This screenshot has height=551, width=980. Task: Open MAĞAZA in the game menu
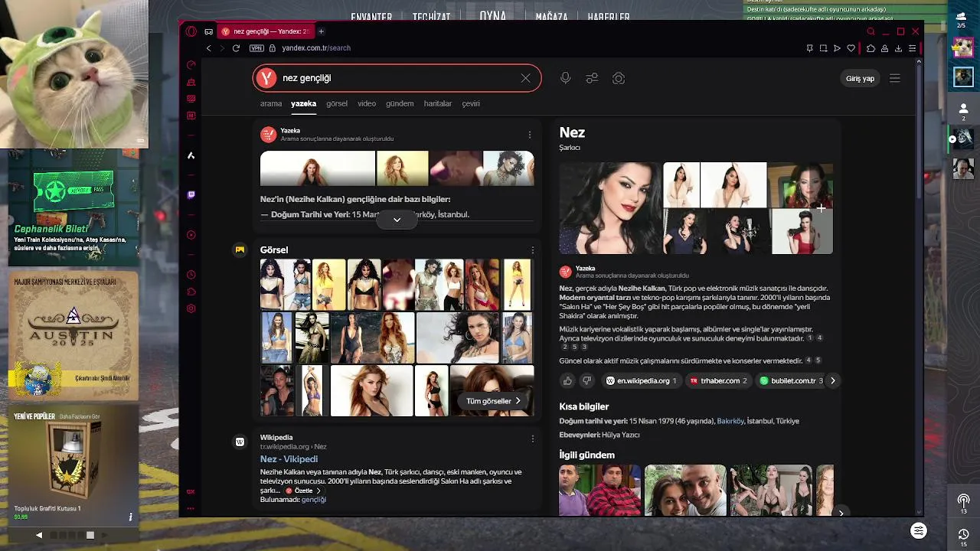point(551,17)
